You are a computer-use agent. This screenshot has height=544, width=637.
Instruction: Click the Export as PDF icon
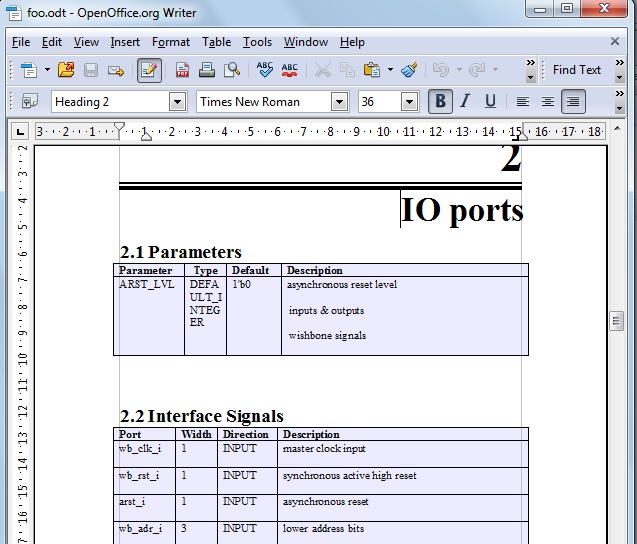183,70
